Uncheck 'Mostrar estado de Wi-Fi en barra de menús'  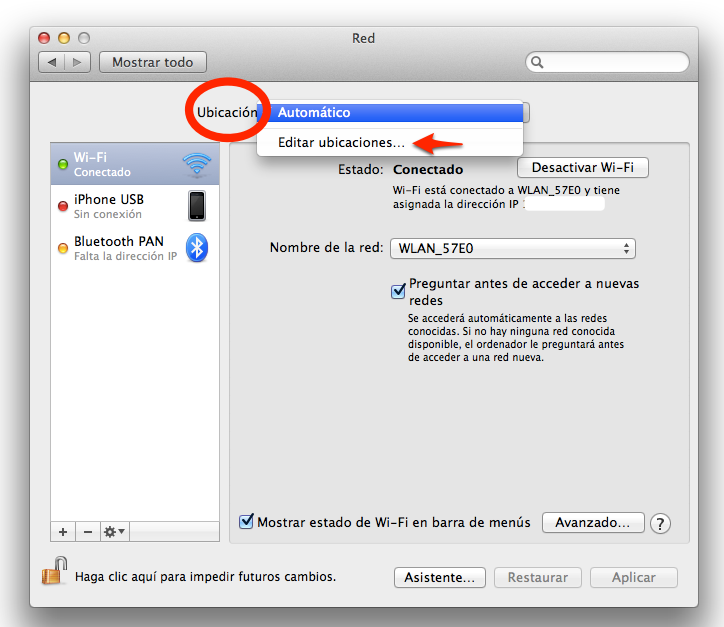(246, 521)
